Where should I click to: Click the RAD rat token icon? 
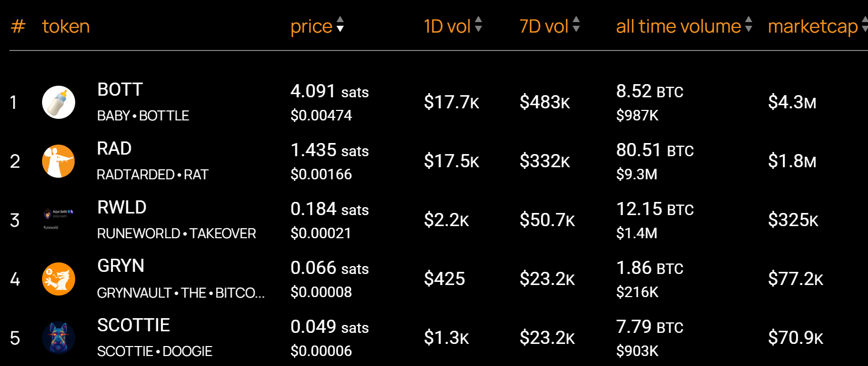(58, 161)
